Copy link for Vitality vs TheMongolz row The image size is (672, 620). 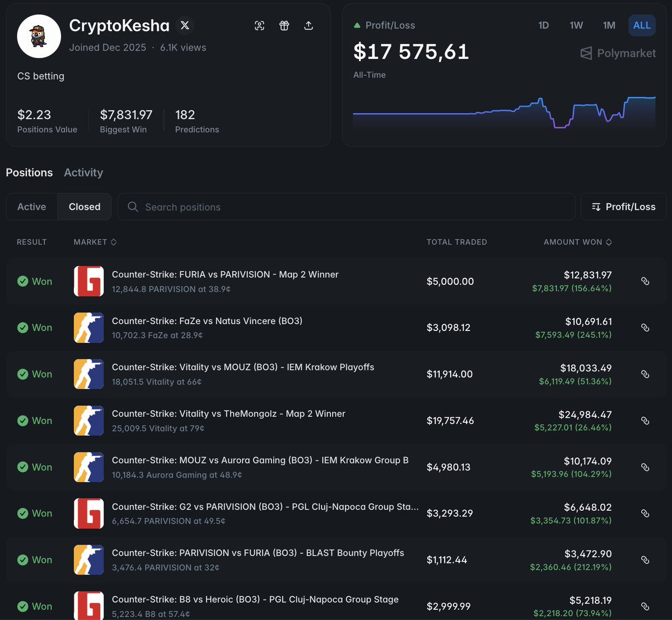click(645, 421)
